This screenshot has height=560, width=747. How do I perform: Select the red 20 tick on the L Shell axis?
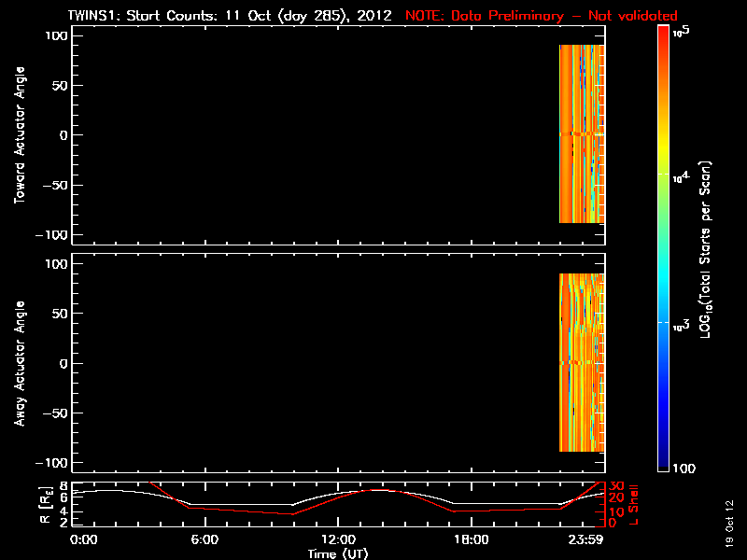click(616, 498)
